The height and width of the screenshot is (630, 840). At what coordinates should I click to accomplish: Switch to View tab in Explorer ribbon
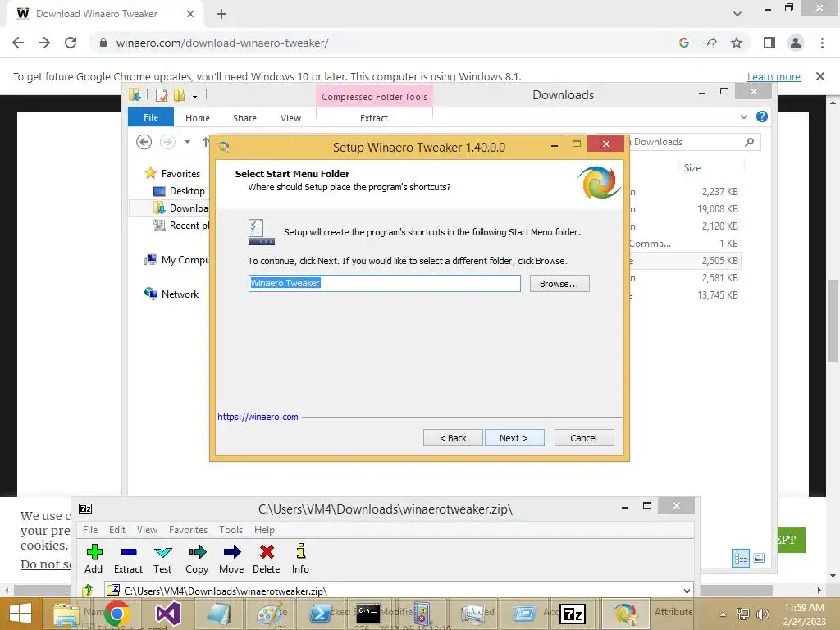(x=291, y=118)
